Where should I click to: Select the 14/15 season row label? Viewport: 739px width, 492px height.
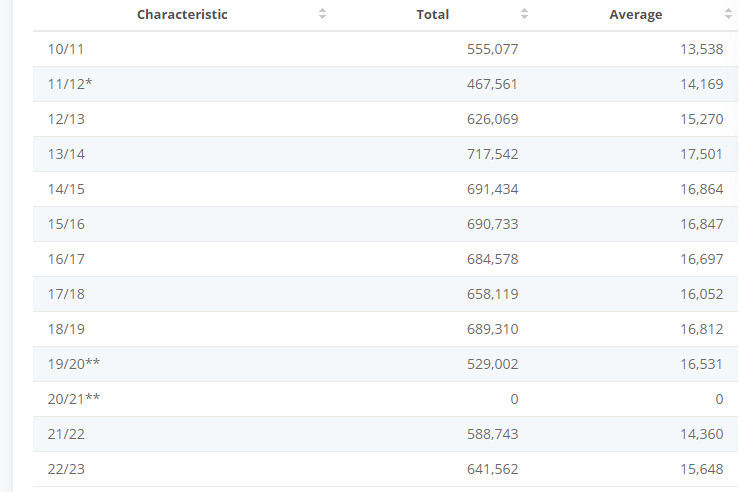coord(66,189)
